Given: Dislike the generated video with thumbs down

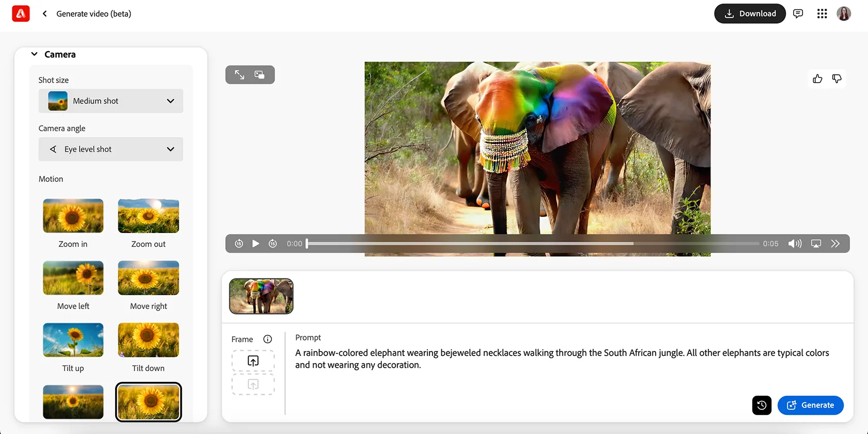Looking at the screenshot, I should (x=837, y=79).
